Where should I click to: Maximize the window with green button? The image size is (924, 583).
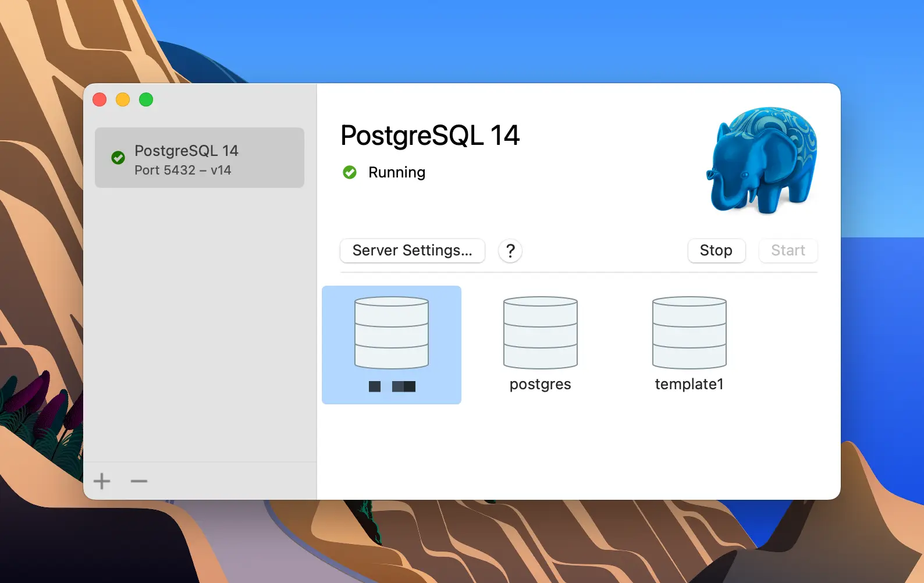click(146, 99)
